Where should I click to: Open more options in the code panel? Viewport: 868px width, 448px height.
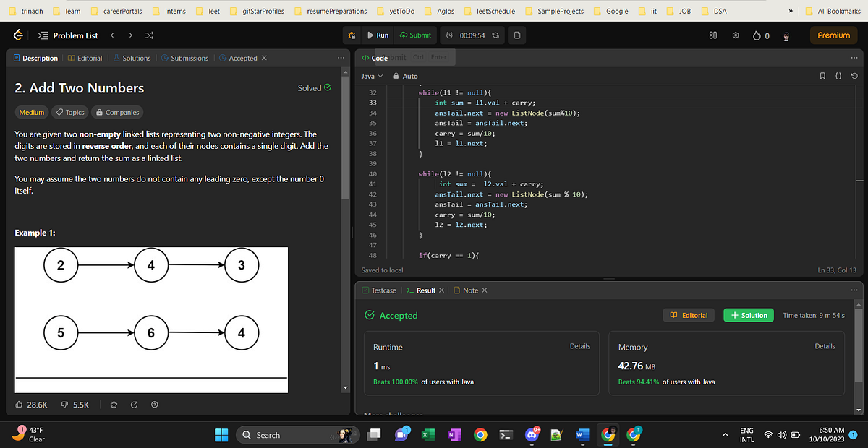(x=854, y=57)
